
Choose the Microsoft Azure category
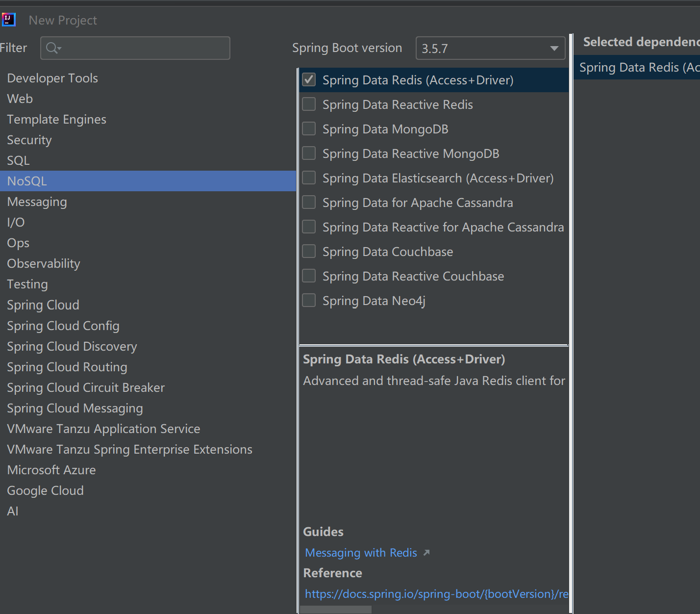tap(148, 470)
